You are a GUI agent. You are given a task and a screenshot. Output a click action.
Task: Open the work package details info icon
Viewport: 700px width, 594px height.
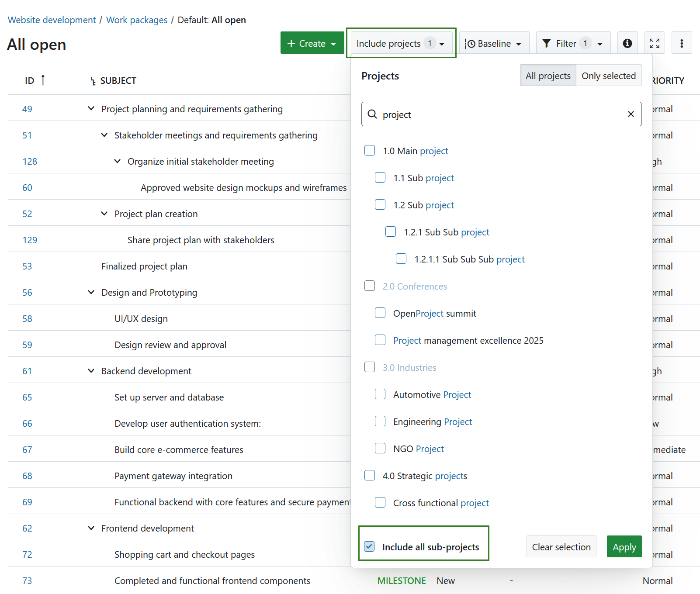627,43
